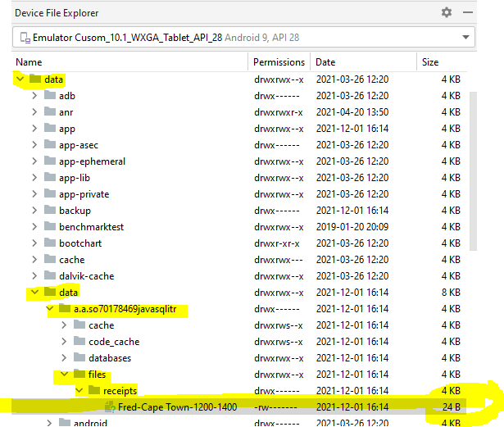Expand the anr folder
The image size is (504, 427).
[x=34, y=112]
